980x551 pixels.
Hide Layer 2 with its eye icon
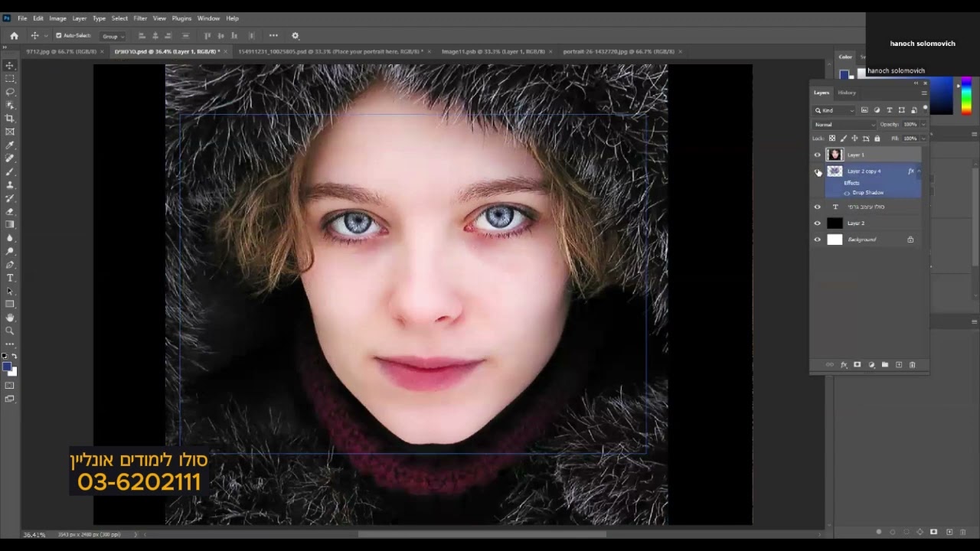(817, 223)
